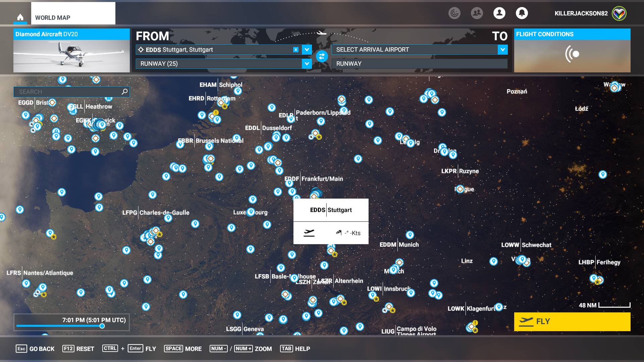The image size is (644, 362).
Task: Click the Home icon tab
Action: pyautogui.click(x=20, y=17)
